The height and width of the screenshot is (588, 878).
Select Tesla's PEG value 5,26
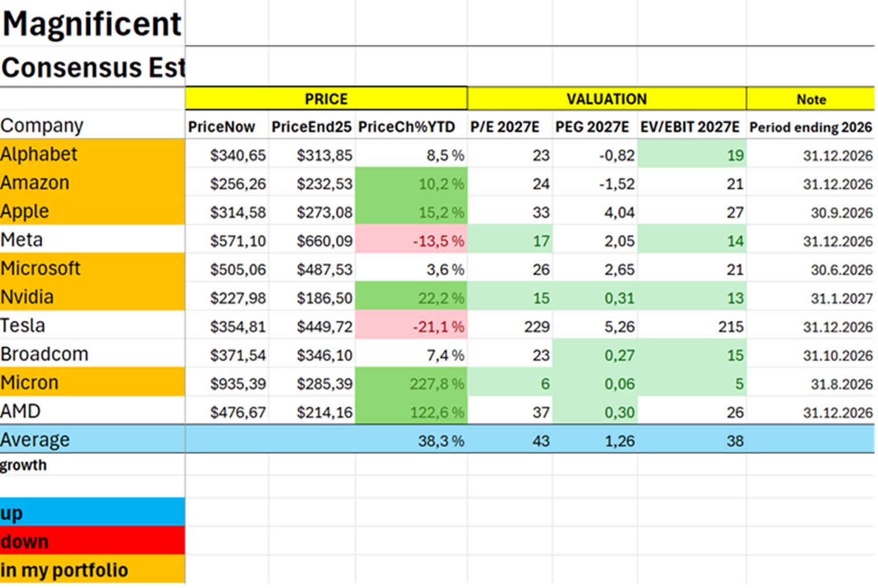[595, 325]
